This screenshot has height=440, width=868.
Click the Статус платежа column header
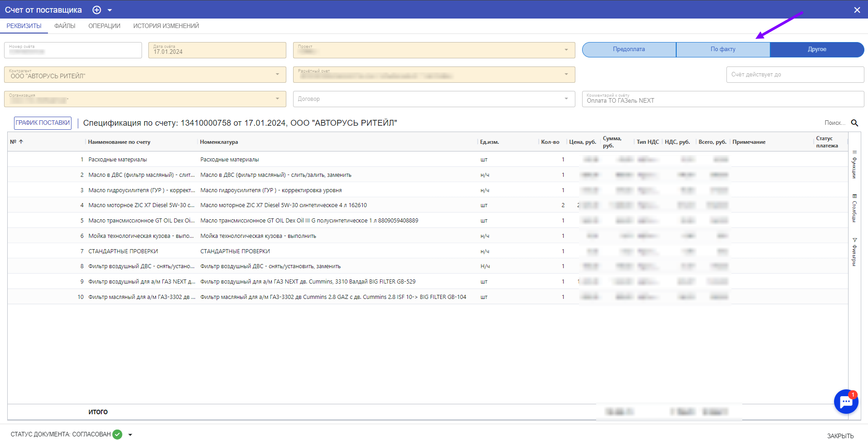pyautogui.click(x=827, y=142)
